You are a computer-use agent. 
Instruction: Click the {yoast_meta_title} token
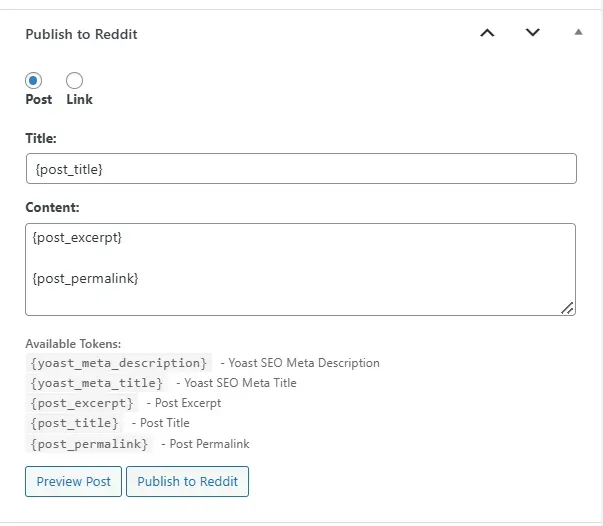point(97,383)
